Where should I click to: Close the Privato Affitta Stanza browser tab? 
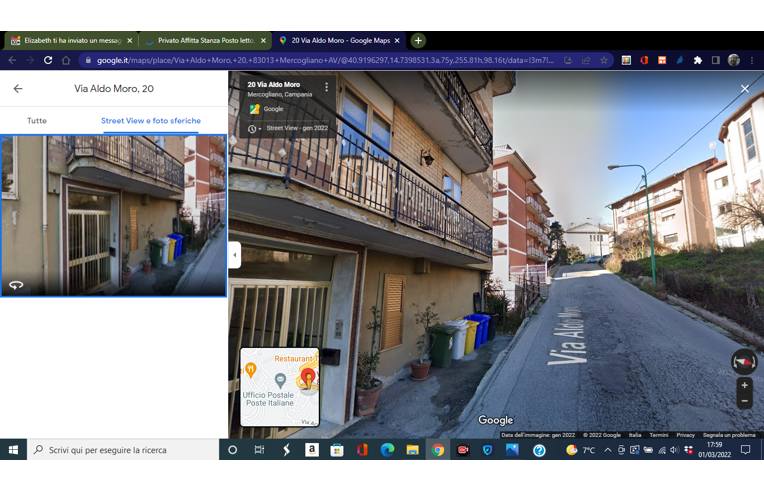263,41
